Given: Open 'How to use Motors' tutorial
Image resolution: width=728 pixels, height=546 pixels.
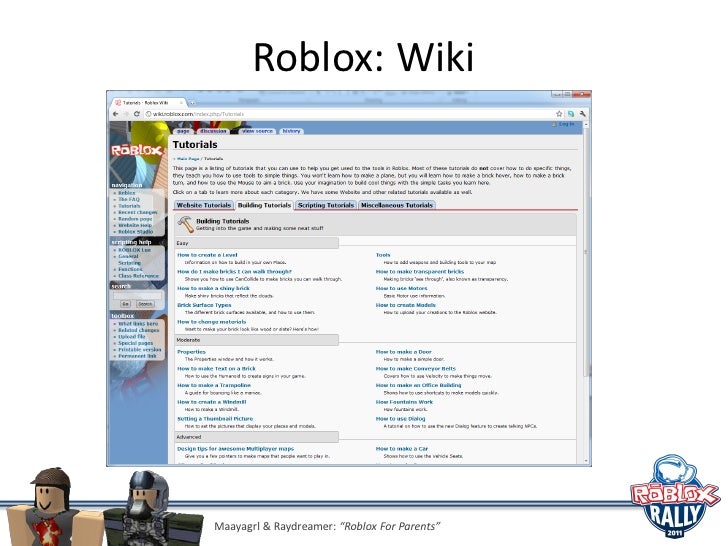Looking at the screenshot, I should click(402, 288).
